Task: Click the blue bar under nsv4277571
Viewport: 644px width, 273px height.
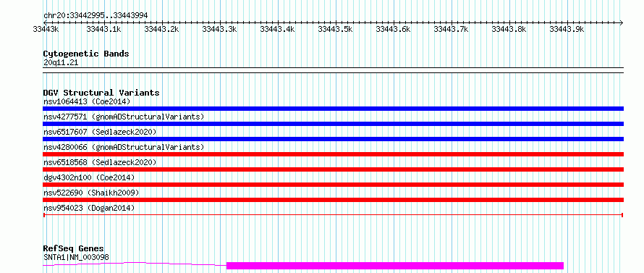Action: [x=333, y=124]
